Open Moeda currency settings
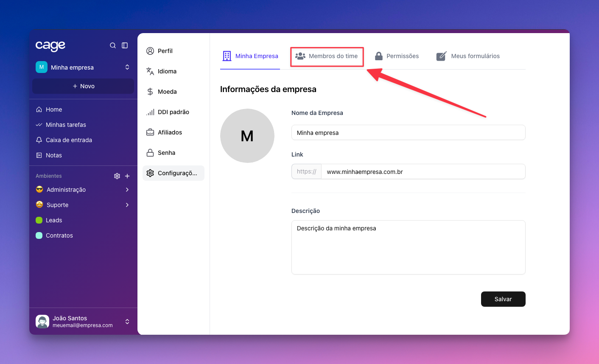599x364 pixels. (x=167, y=92)
